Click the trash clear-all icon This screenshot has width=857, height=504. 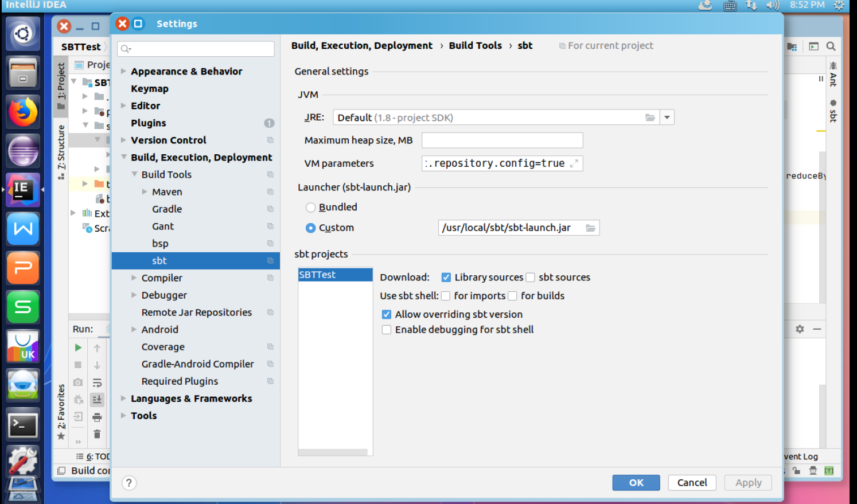(97, 434)
